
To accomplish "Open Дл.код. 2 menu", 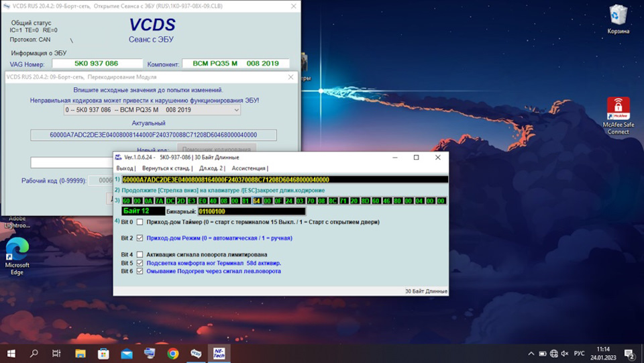I will click(211, 168).
